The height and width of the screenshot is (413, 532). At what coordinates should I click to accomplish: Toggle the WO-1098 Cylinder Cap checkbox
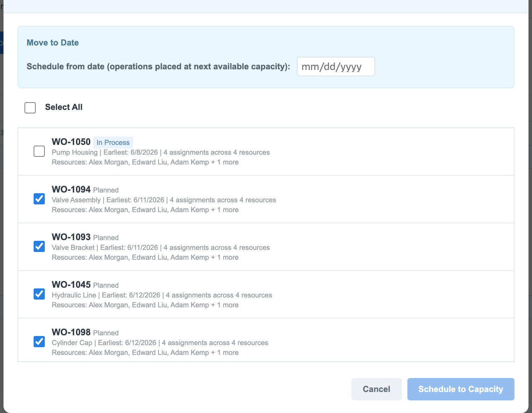(39, 342)
